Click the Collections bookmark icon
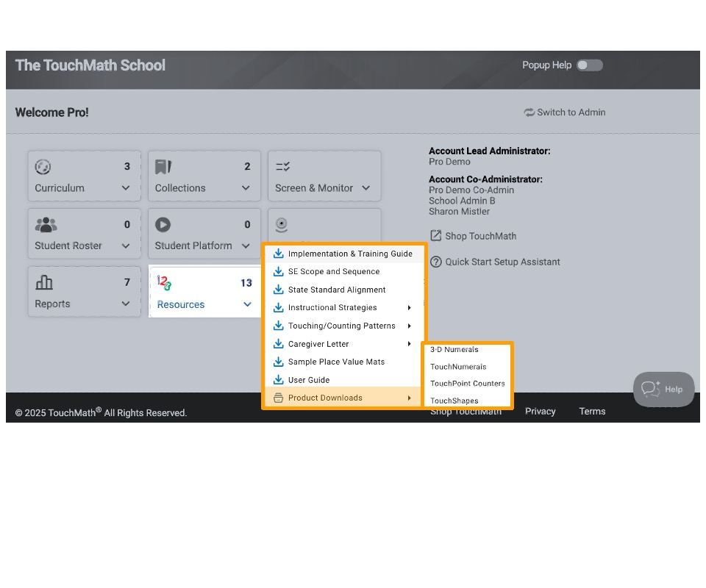706x588 pixels. point(163,167)
